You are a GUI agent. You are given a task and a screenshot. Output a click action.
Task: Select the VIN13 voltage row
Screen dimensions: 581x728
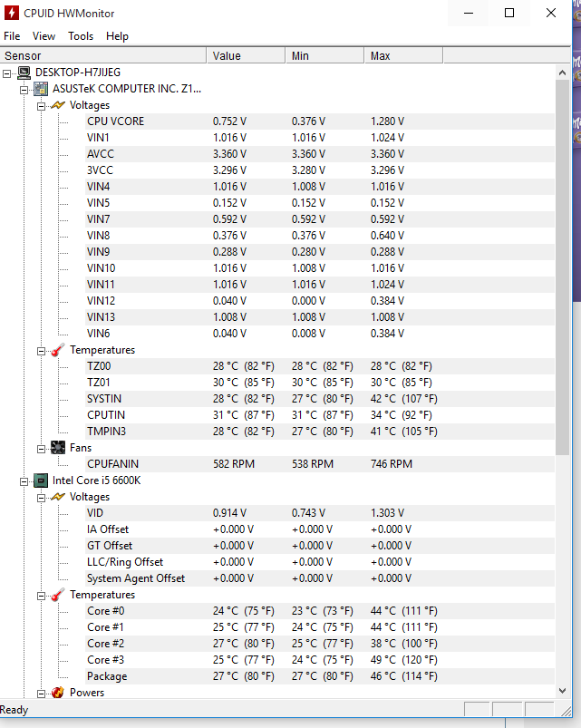[320, 317]
